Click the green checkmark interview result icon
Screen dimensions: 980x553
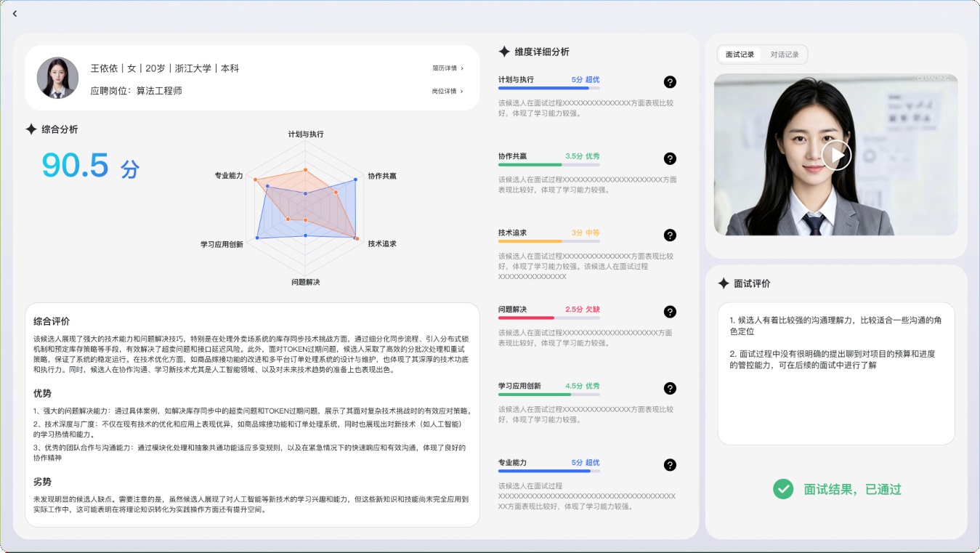tap(782, 489)
